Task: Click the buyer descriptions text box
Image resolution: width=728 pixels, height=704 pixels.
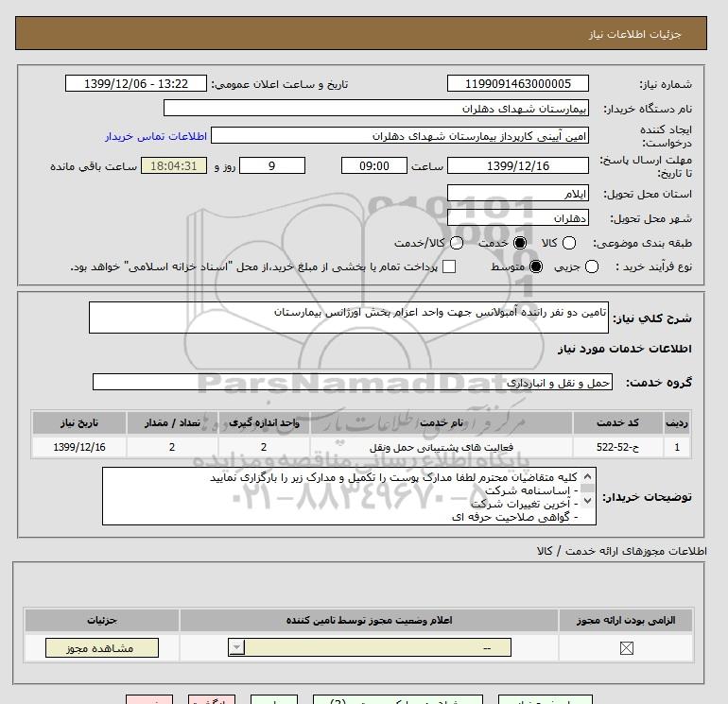Action: click(x=349, y=496)
